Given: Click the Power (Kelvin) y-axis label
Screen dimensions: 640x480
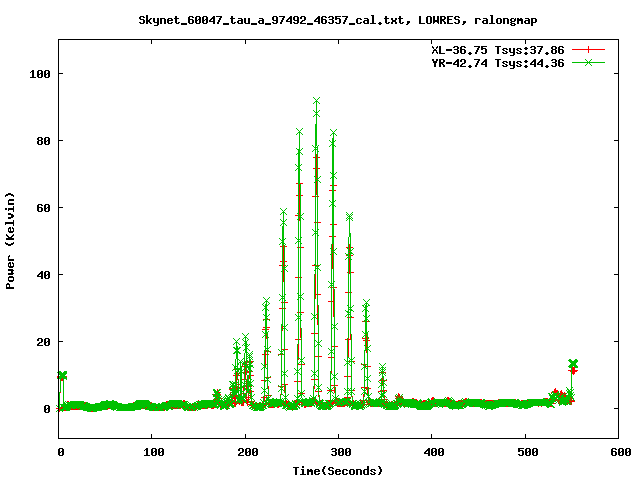Looking at the screenshot, I should (10, 241).
